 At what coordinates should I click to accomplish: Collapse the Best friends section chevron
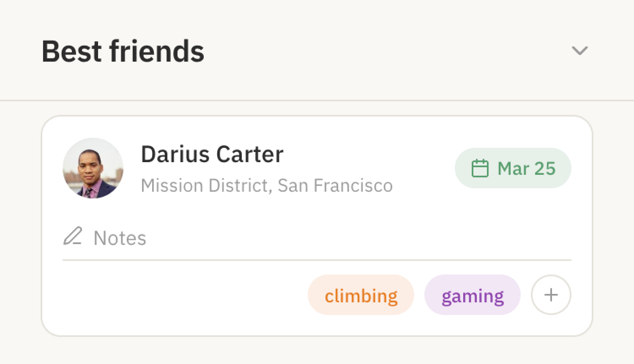tap(579, 51)
